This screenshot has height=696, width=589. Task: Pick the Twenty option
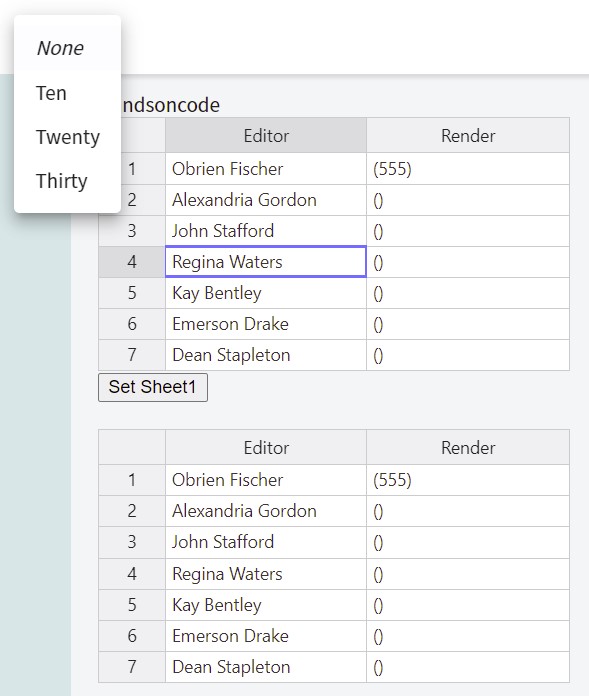(x=67, y=137)
